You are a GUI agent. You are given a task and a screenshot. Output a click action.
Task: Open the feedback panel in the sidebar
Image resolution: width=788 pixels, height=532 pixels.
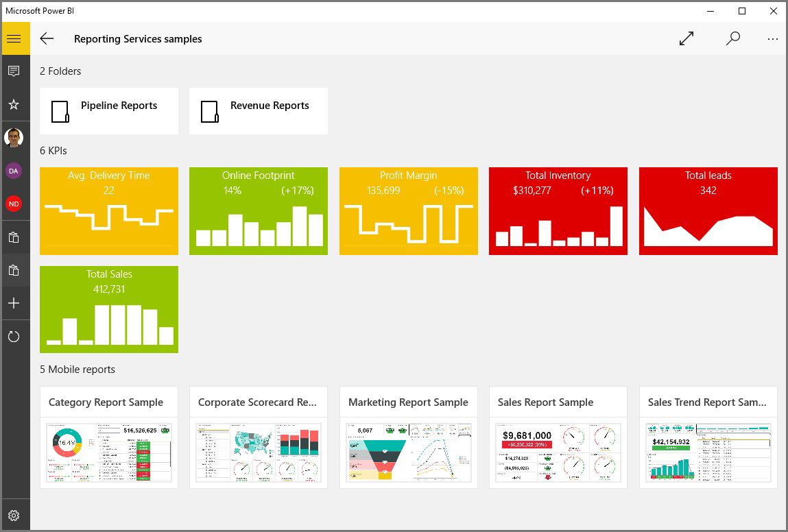[x=14, y=71]
